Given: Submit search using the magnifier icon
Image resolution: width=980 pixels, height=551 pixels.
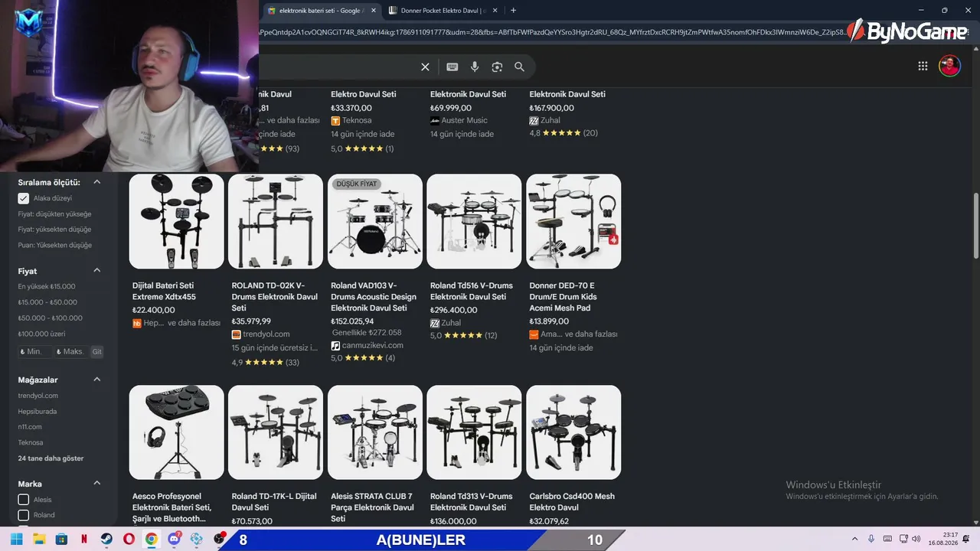Looking at the screenshot, I should click(519, 67).
